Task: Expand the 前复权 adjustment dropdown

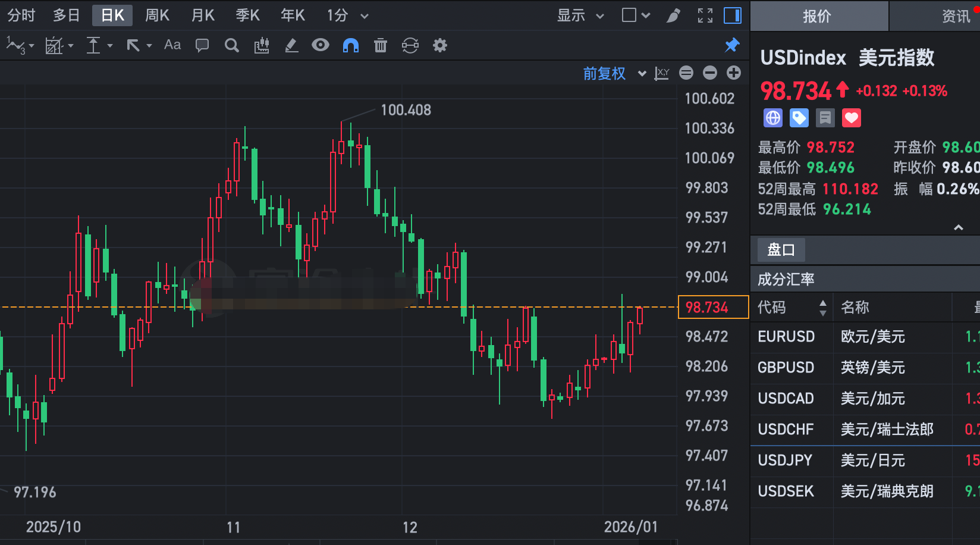Action: pos(614,73)
